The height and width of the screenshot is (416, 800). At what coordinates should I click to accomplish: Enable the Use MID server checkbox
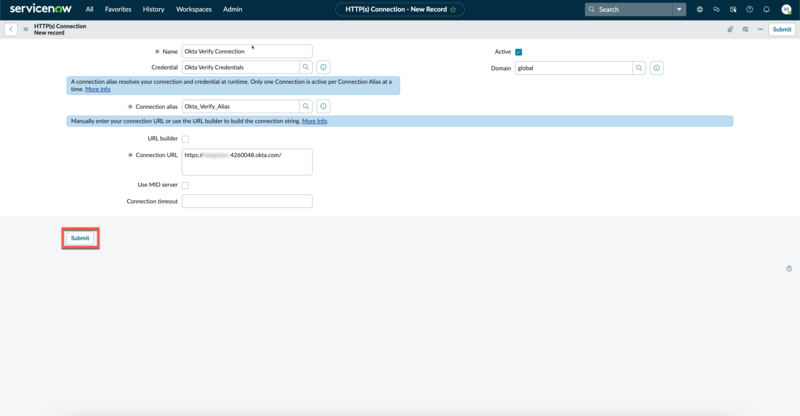[185, 185]
